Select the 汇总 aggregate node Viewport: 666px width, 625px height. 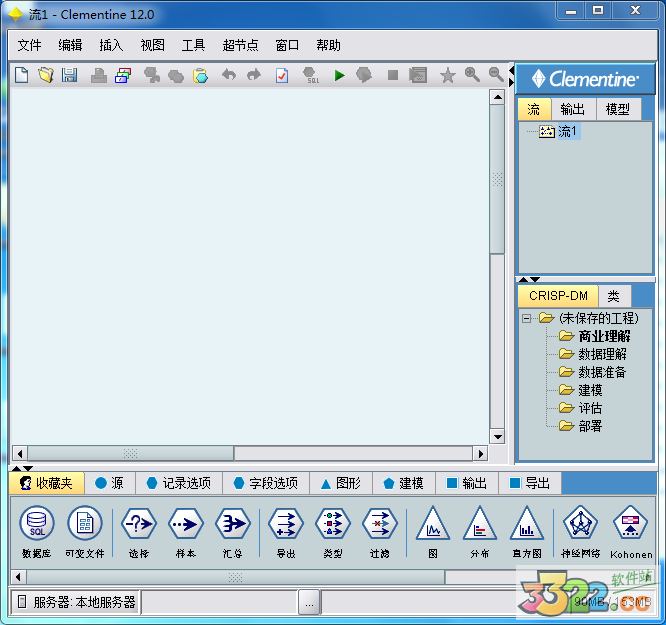(x=233, y=532)
